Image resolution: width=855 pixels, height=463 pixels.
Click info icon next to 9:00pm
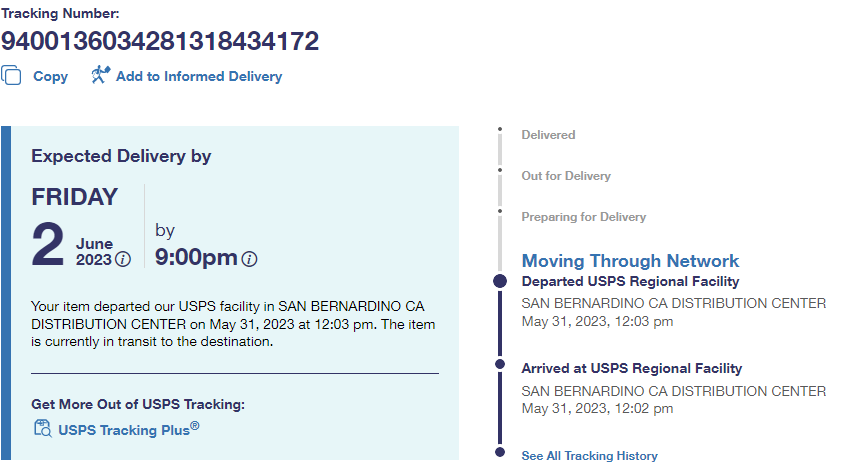[250, 260]
